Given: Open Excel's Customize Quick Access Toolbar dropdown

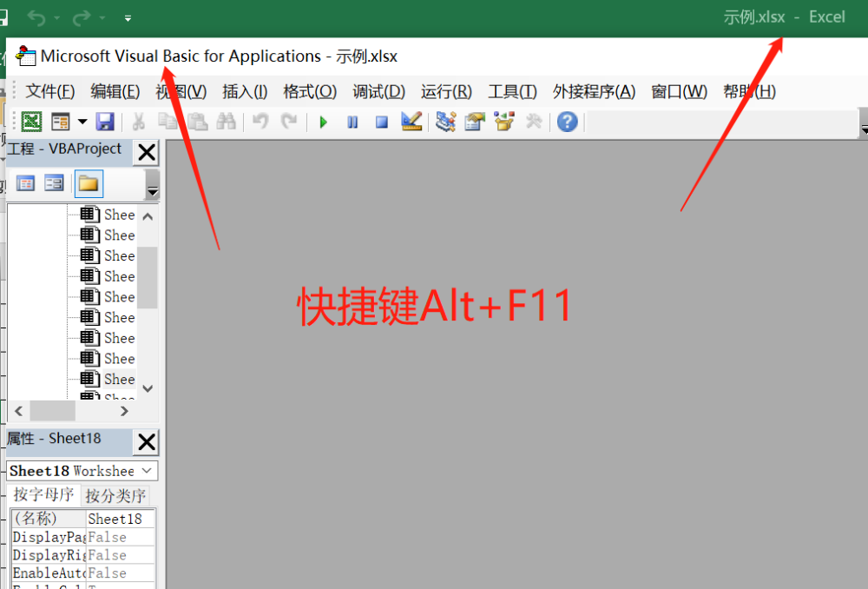Looking at the screenshot, I should point(128,18).
